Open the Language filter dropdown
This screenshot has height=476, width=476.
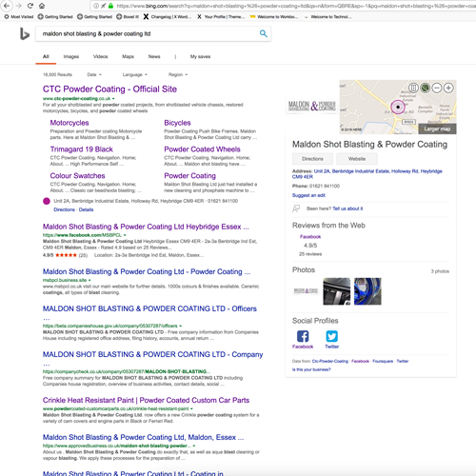pyautogui.click(x=135, y=74)
